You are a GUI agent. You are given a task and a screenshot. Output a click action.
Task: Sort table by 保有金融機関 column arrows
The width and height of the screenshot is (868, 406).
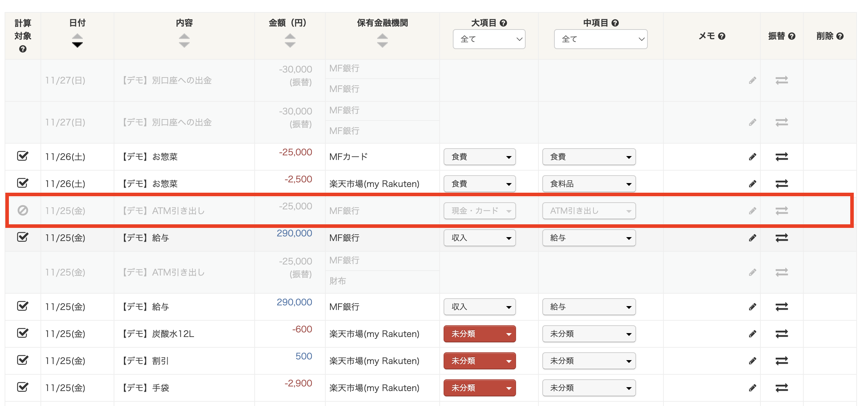coord(382,41)
